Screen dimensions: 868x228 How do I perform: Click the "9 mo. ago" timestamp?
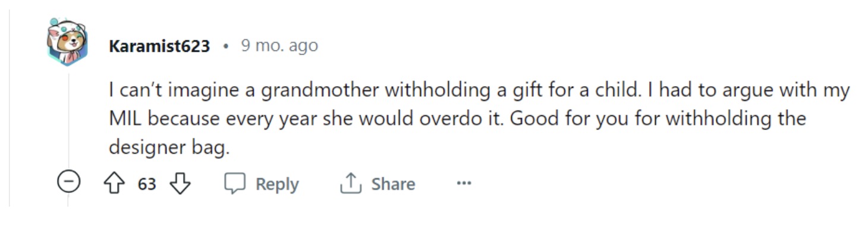279,46
